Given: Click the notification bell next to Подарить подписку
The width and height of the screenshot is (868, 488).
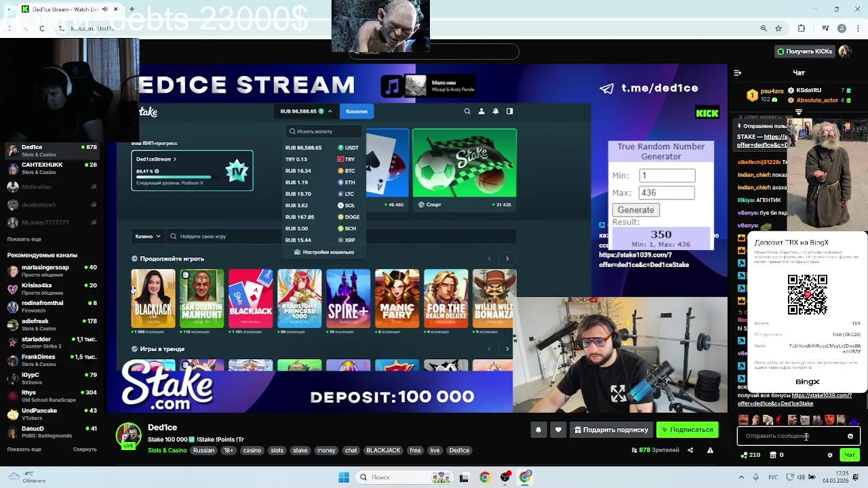Looking at the screenshot, I should click(538, 430).
